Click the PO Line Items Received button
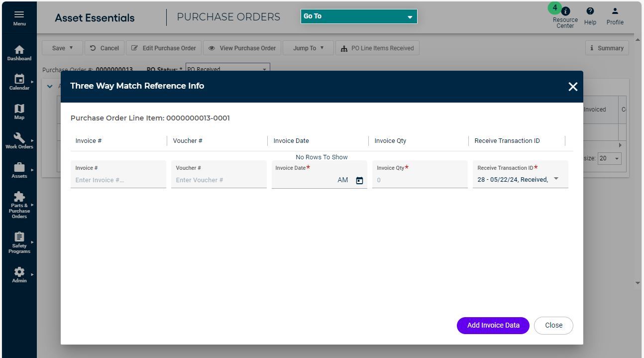Image resolution: width=644 pixels, height=358 pixels. pos(378,48)
